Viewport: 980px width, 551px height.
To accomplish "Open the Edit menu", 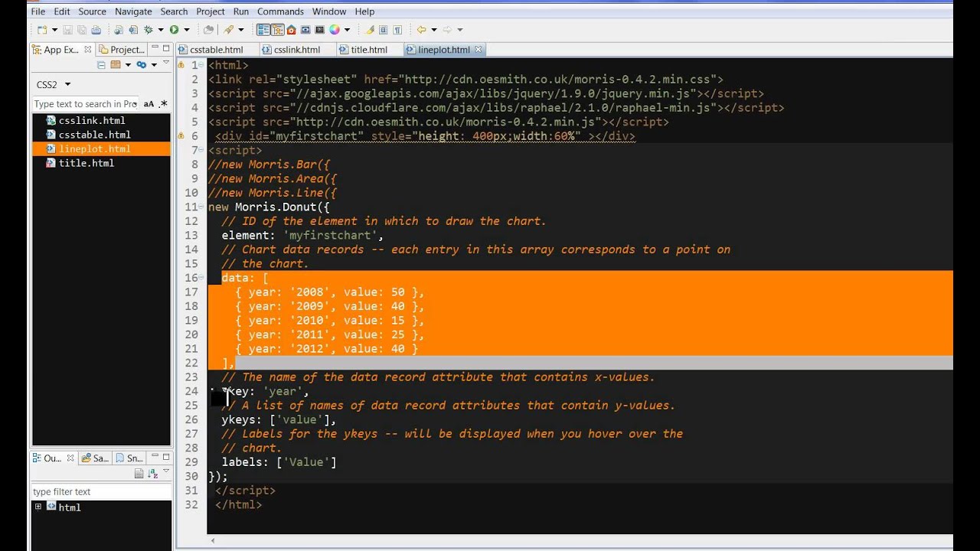I will [62, 11].
